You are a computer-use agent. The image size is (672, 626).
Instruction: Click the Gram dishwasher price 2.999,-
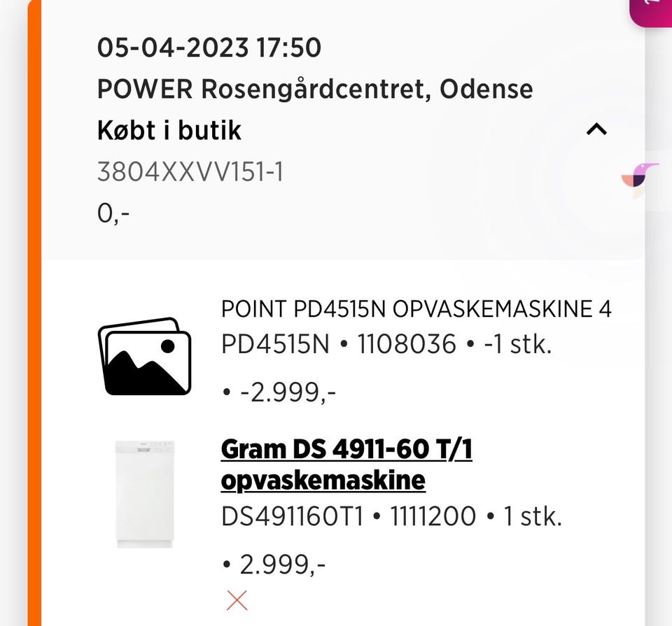282,564
